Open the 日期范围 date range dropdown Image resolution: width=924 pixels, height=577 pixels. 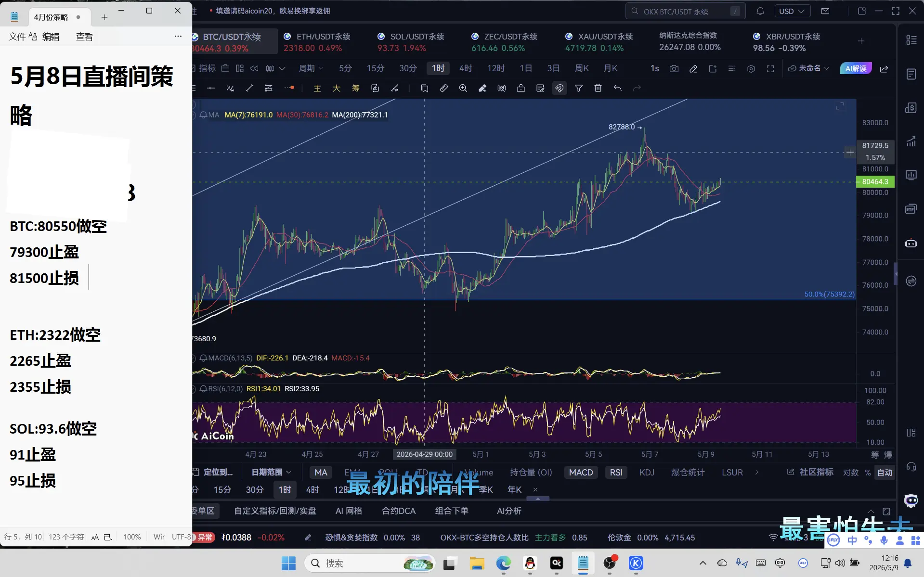tap(271, 473)
